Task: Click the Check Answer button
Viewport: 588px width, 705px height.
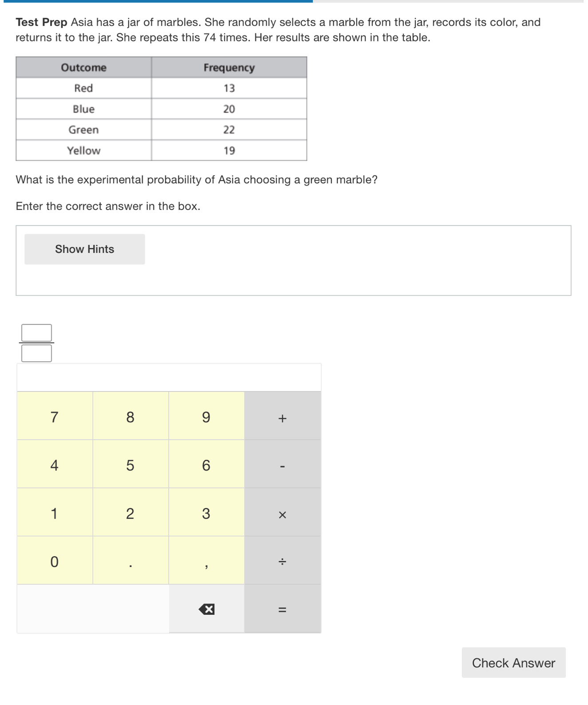Action: (x=513, y=662)
